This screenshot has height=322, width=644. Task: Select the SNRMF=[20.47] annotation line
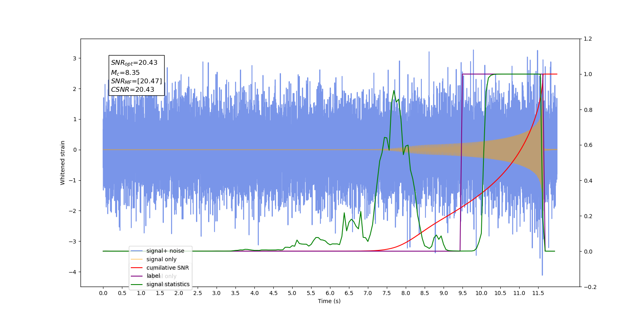click(136, 81)
